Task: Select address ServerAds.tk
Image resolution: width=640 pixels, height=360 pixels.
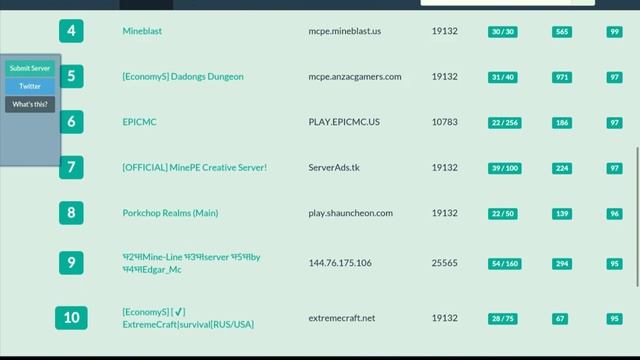Action: [x=334, y=167]
